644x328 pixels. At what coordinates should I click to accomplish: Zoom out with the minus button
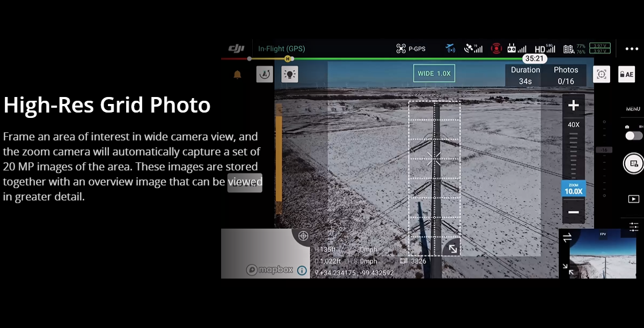[573, 212]
